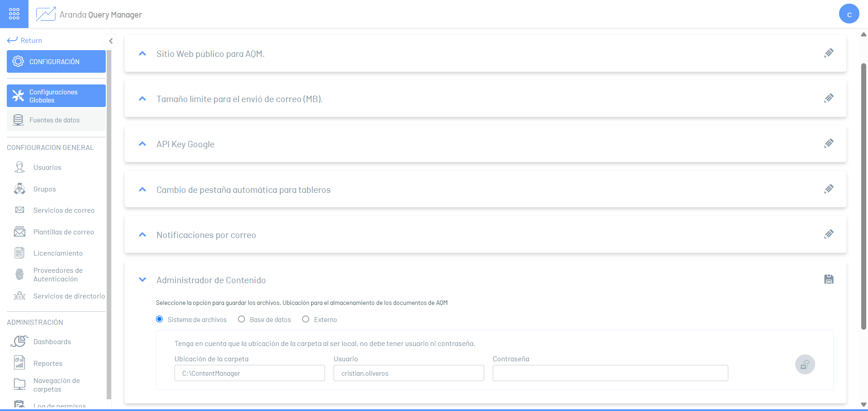Click main page vertical scrollbar
Viewport: 868px width, 411px height.
coord(863,196)
